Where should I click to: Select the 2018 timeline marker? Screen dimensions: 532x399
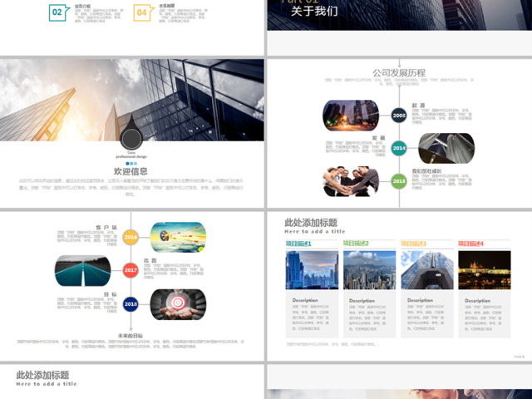(x=131, y=303)
